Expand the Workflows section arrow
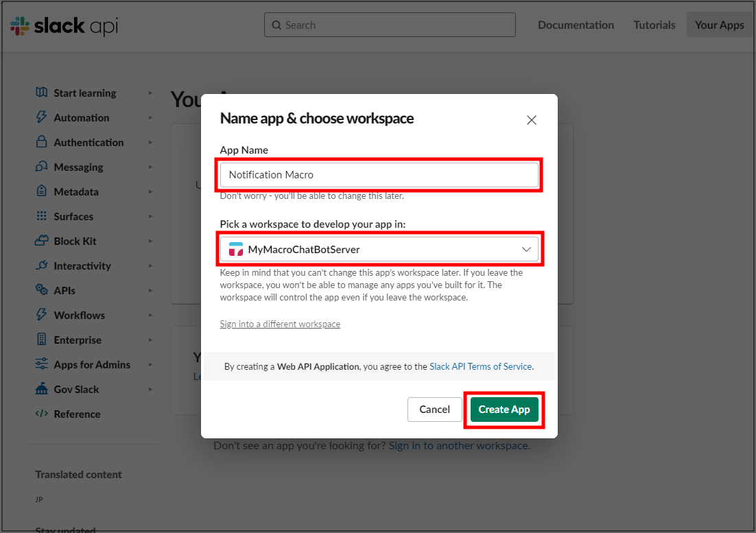756x533 pixels. (150, 315)
